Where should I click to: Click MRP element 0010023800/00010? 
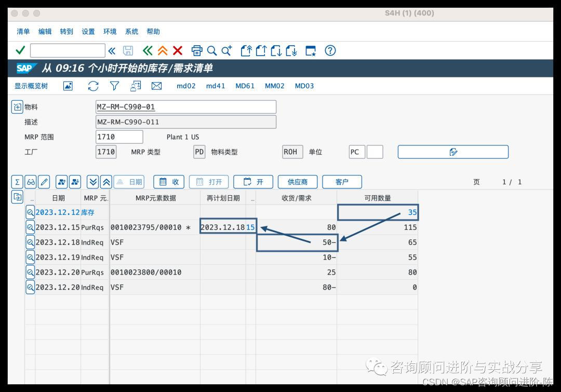146,273
